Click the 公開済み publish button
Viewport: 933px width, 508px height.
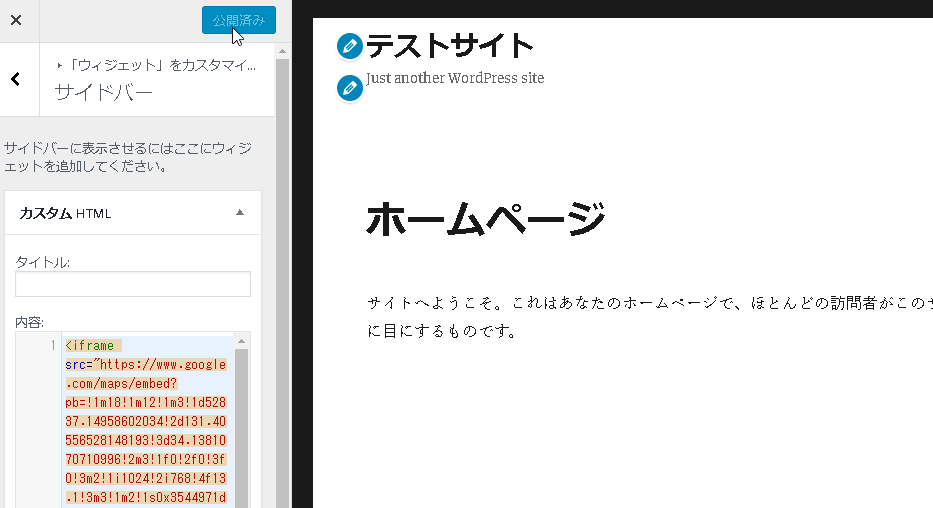coord(238,20)
